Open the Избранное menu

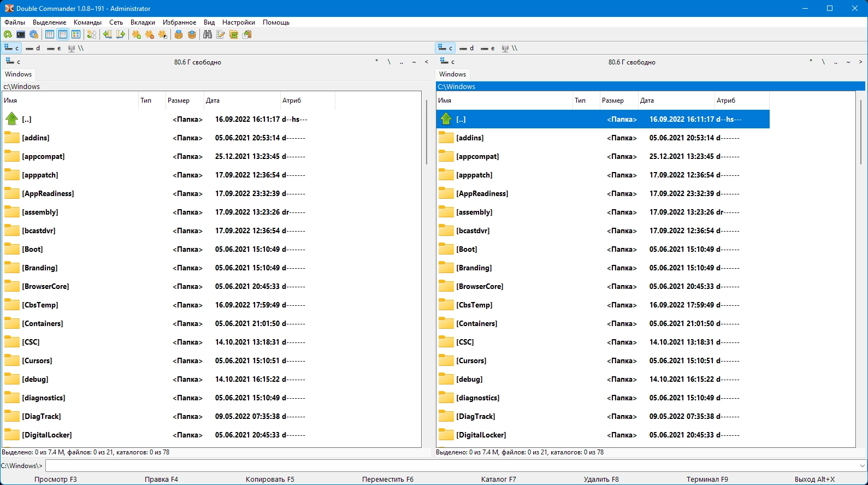click(x=179, y=22)
